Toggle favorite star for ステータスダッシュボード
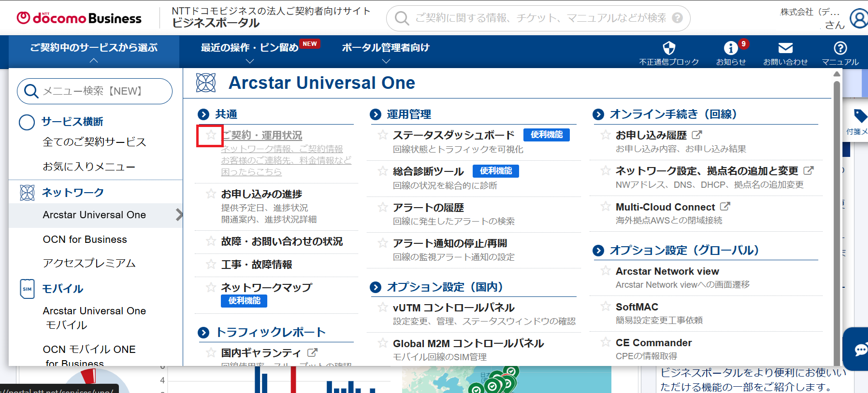 point(383,135)
